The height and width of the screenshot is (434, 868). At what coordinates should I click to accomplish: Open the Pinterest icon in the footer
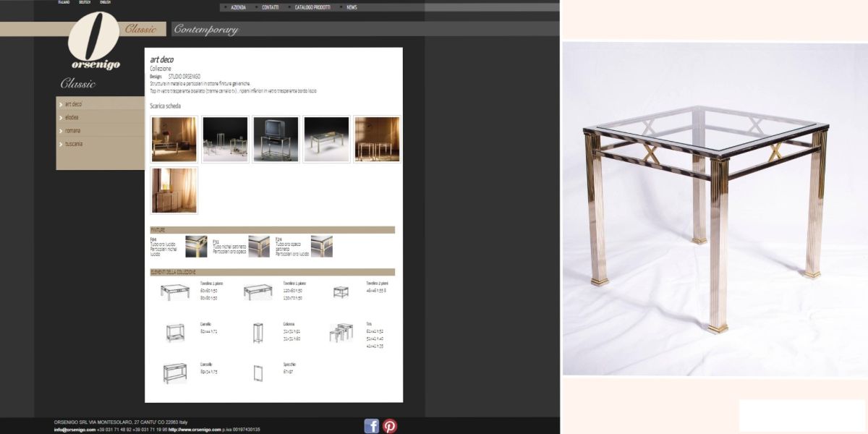(390, 426)
